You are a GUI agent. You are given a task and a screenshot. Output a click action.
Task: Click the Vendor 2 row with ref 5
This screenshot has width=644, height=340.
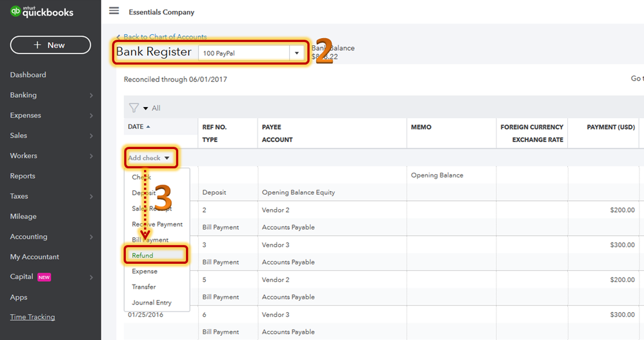pyautogui.click(x=276, y=280)
